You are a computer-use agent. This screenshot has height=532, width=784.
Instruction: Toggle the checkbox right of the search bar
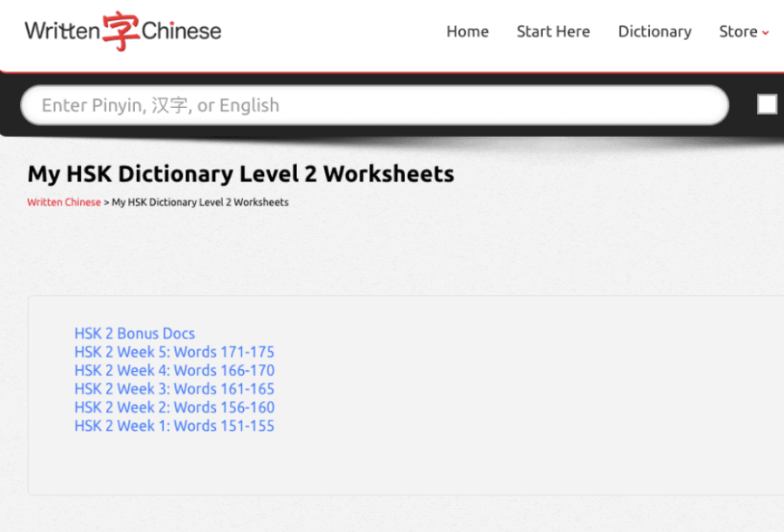tap(767, 104)
